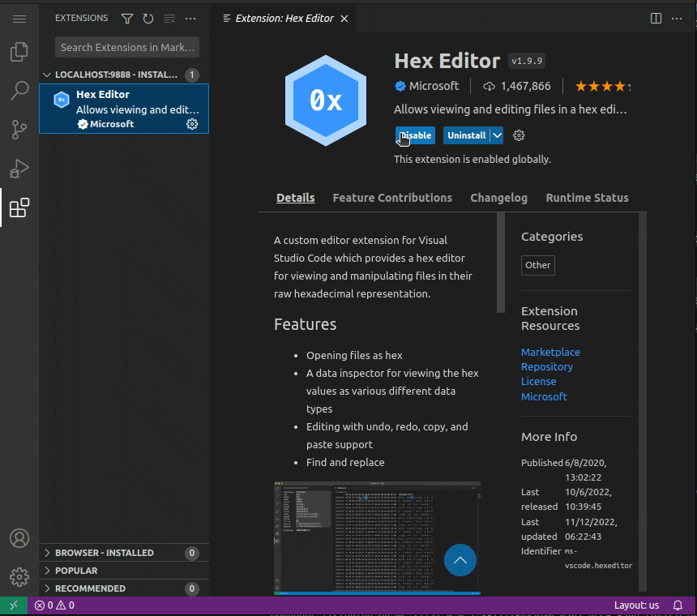Switch to the Changelog tab
The height and width of the screenshot is (616, 697).
[x=498, y=198]
